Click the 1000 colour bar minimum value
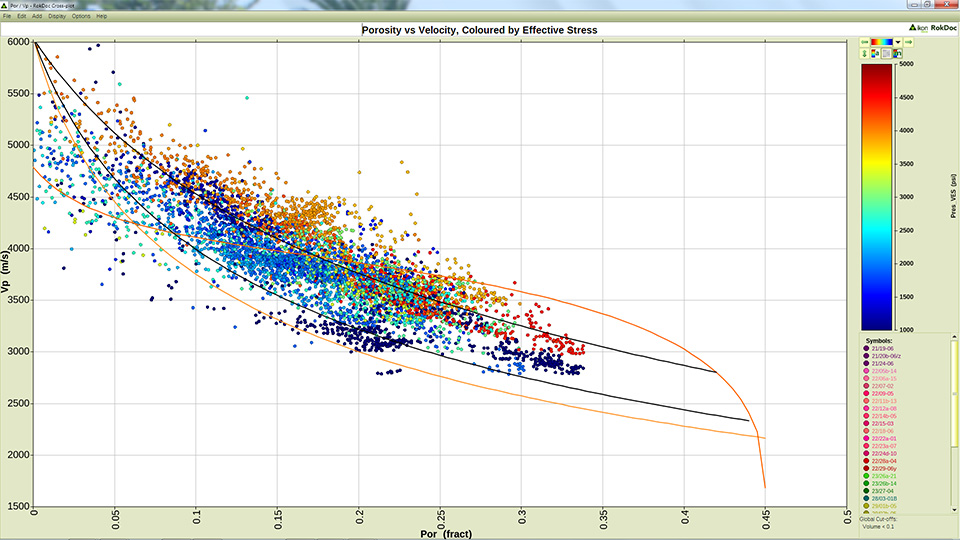This screenshot has height=540, width=960. click(906, 330)
